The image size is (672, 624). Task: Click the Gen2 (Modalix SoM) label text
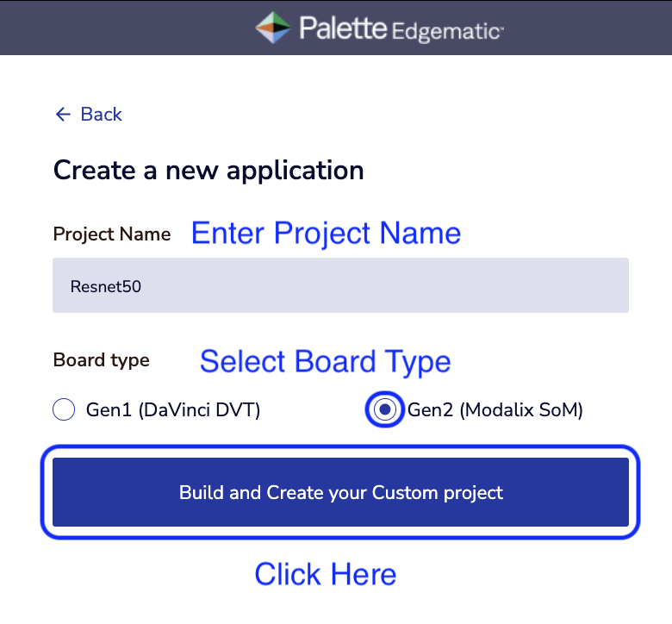click(x=495, y=410)
